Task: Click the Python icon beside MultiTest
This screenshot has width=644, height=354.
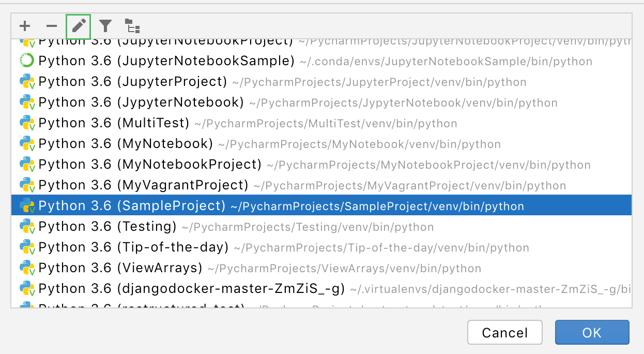Action: click(x=27, y=123)
